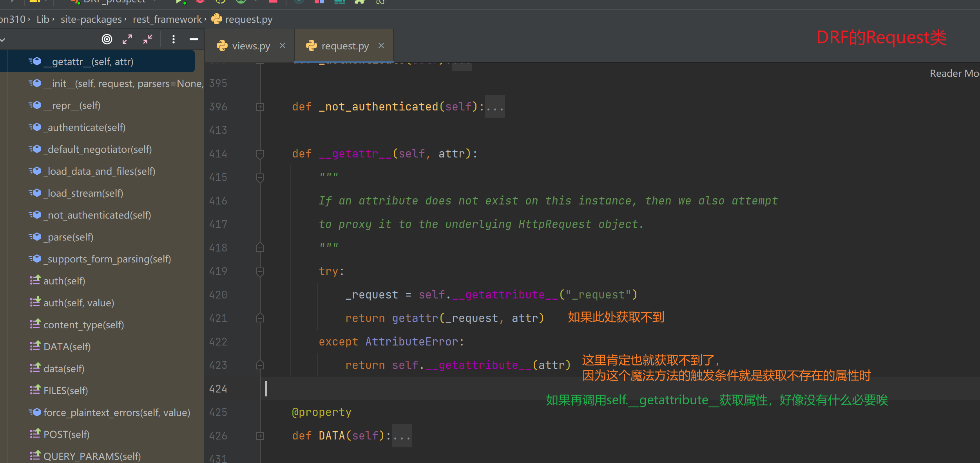
Task: Click line number 424 in the gutter
Action: (x=218, y=389)
